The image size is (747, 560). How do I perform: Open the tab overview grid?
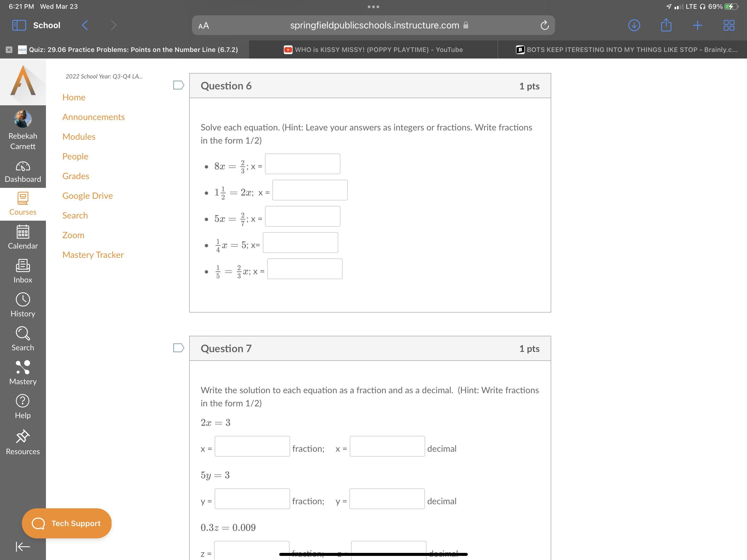click(729, 25)
